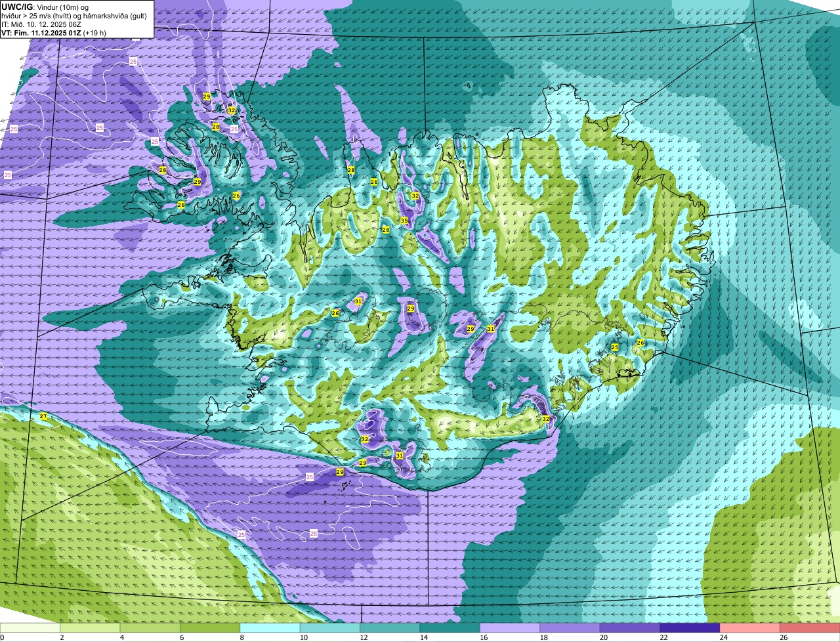Select the 10–12 m/s legend swatch
840x642 pixels.
coord(330,628)
